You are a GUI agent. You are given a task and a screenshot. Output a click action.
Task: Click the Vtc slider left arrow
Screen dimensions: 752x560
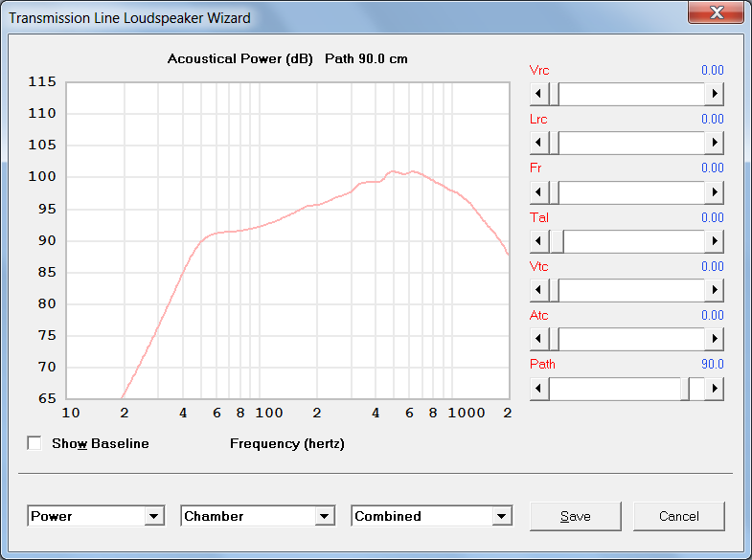point(539,290)
